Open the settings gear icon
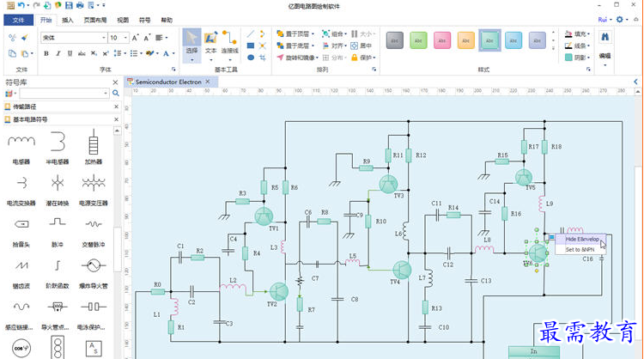Screen dimensions: 644x359 coord(620,19)
